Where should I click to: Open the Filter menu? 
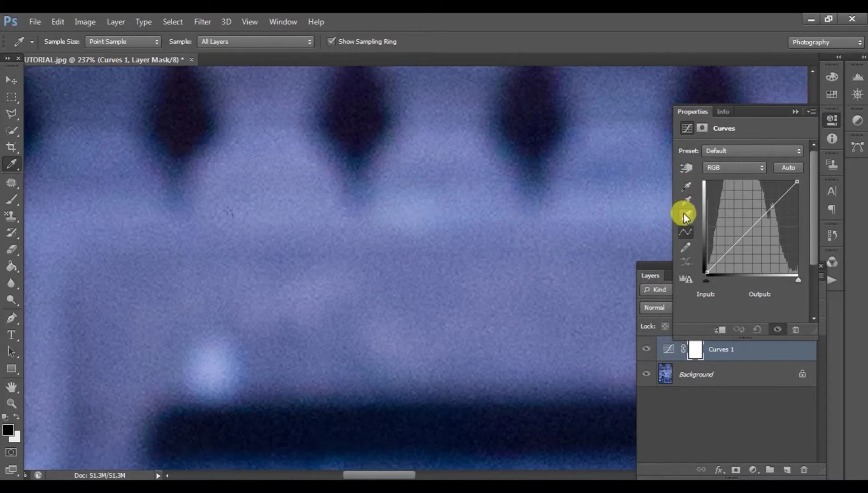(202, 22)
